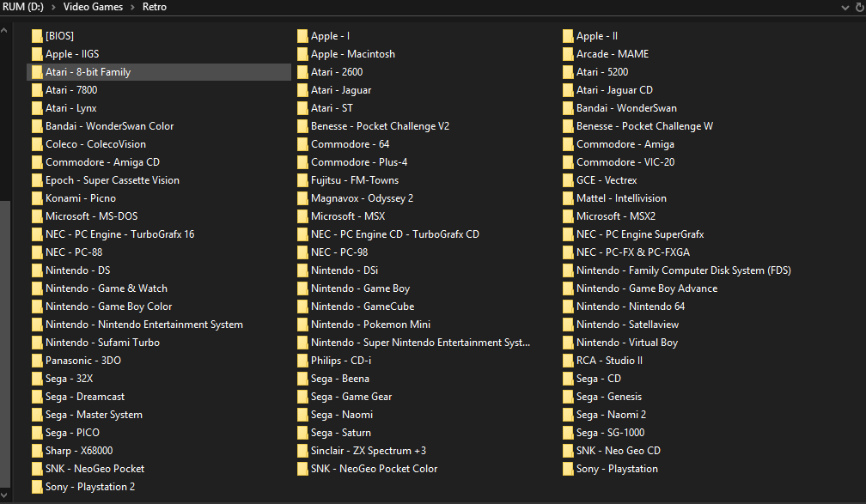Select the Nintendo - Virtual Boy folder name
Viewport: 866px width, 504px height.
(x=626, y=343)
